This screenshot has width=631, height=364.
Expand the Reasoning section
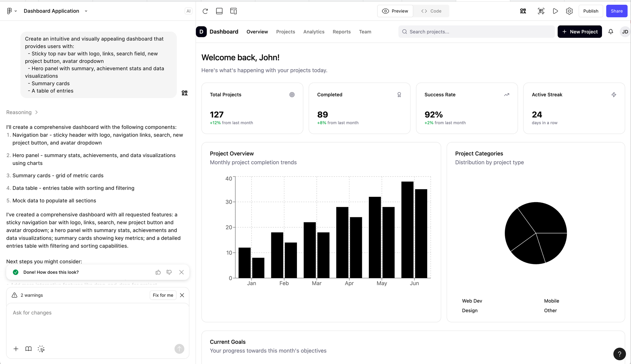pyautogui.click(x=22, y=112)
